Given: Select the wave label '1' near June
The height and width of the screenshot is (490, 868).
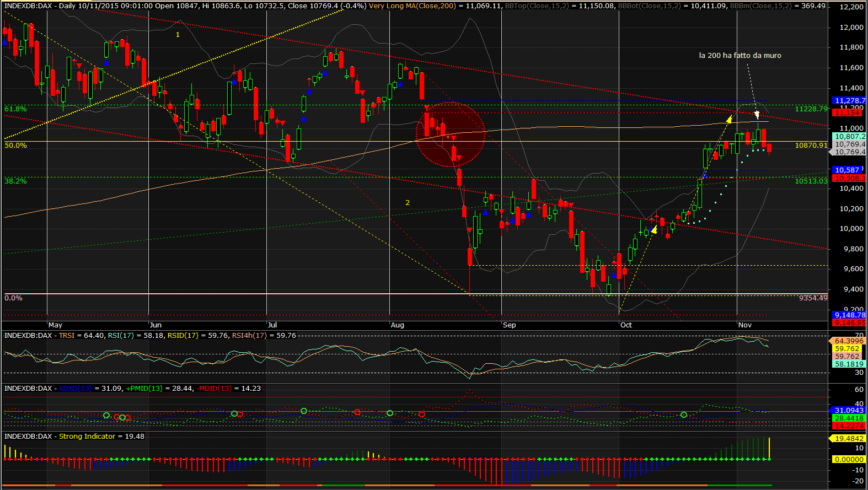Looking at the screenshot, I should tap(178, 35).
